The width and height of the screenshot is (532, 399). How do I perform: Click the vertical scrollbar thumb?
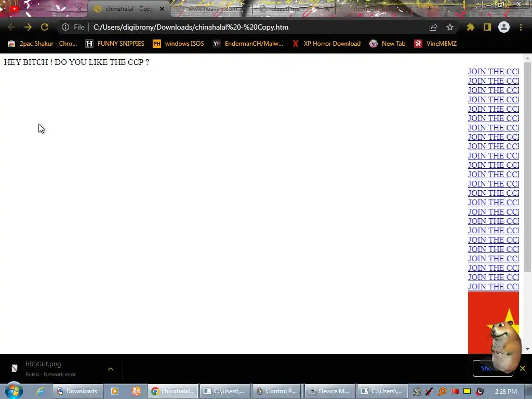pyautogui.click(x=527, y=167)
